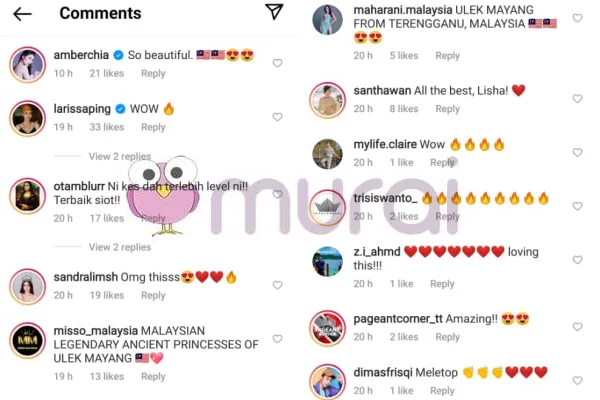The width and height of the screenshot is (600, 400).
Task: Expand View 2 replies under larissaping
Action: [x=120, y=156]
